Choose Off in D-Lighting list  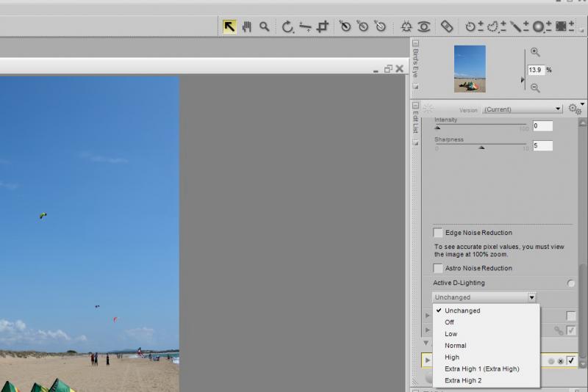487,322
